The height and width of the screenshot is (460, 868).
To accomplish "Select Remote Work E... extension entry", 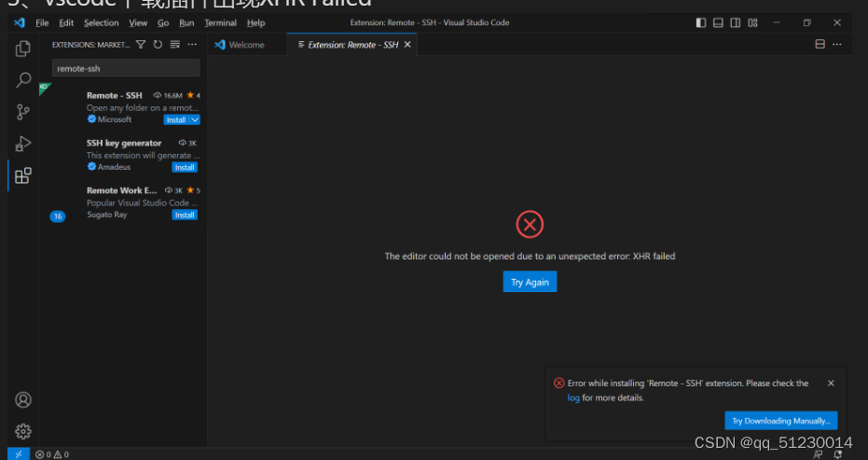I will pos(123,202).
